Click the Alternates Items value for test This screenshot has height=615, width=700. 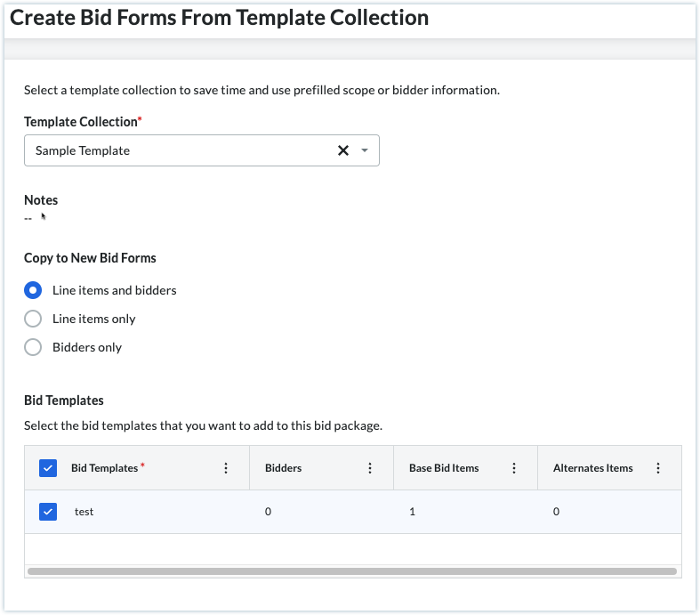[556, 512]
